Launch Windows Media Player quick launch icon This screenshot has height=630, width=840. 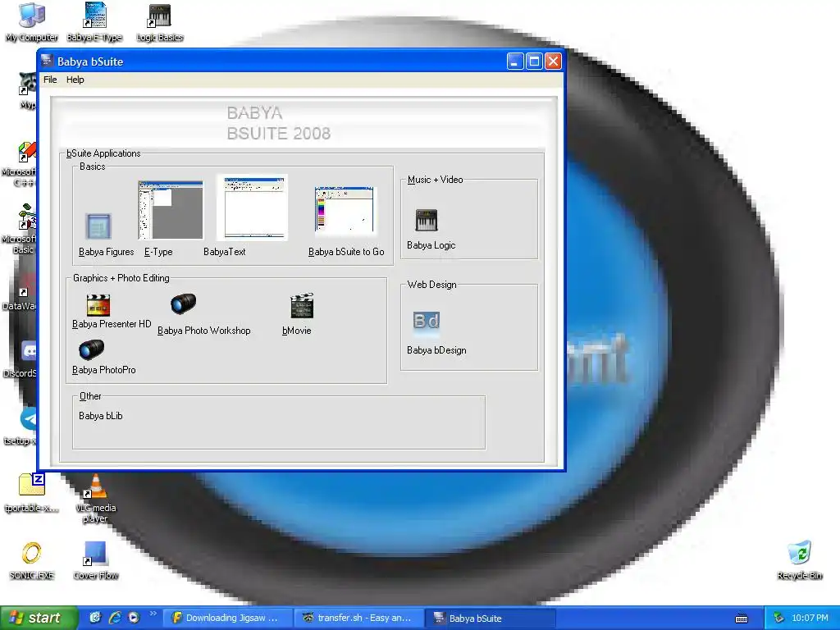point(134,618)
